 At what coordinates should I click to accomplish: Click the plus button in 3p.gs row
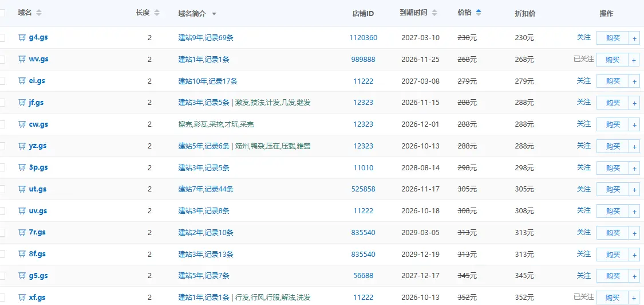pos(634,168)
